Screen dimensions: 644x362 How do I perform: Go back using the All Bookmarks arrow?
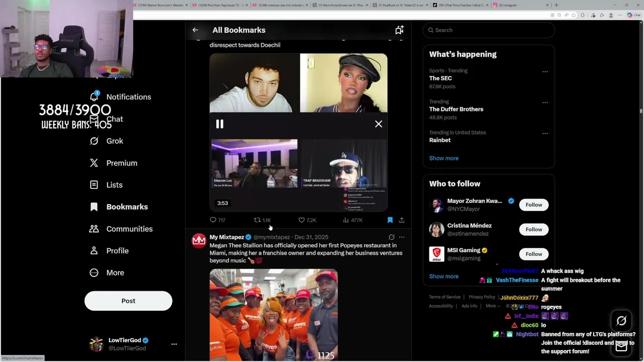pos(195,30)
